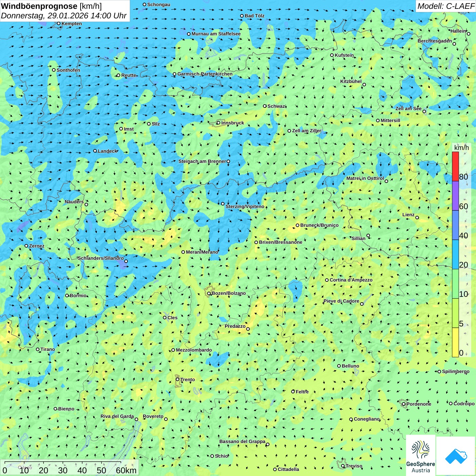The image size is (476, 476).
Task: Click the Cortina d'Ampezzo location marker
Action: tap(327, 280)
